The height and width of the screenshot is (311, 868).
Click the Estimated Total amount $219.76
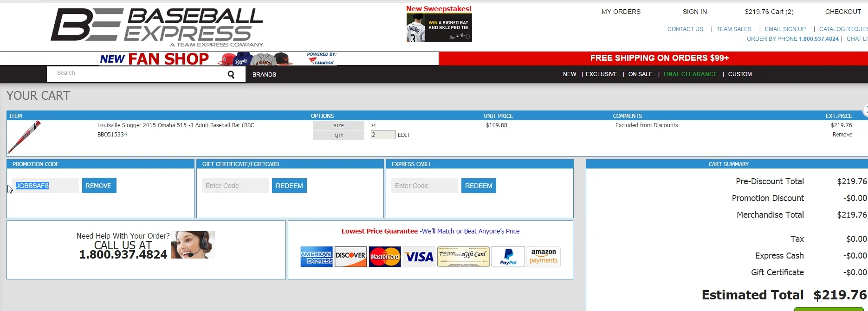[x=840, y=295]
